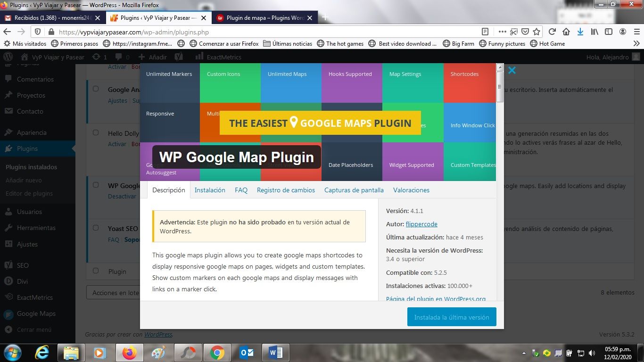Open the Firefox hamburger menu

coord(636,32)
